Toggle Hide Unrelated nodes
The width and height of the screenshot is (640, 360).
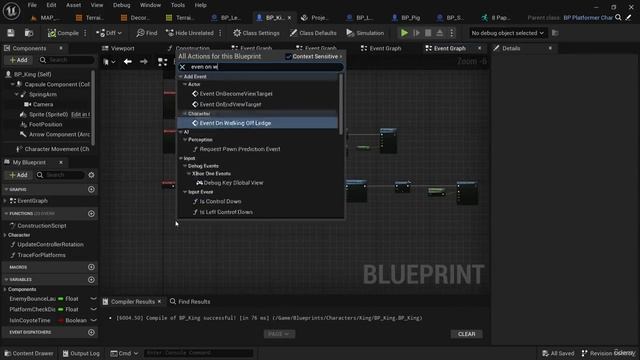[x=190, y=33]
